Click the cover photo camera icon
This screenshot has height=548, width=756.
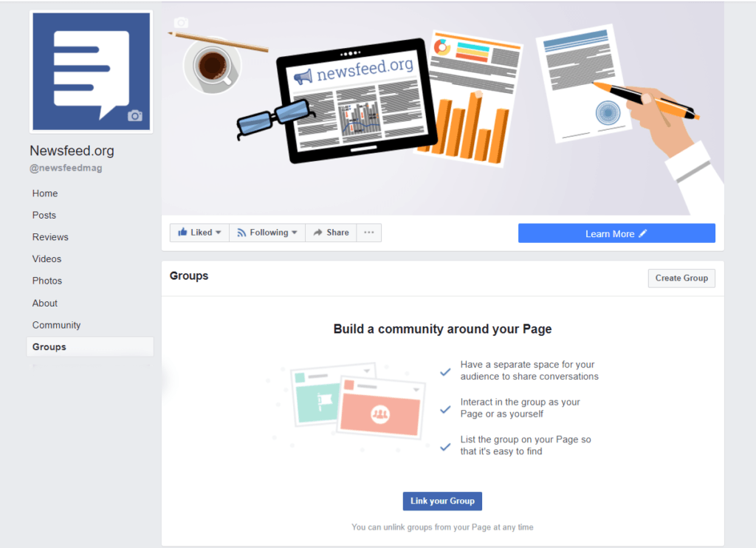(182, 23)
